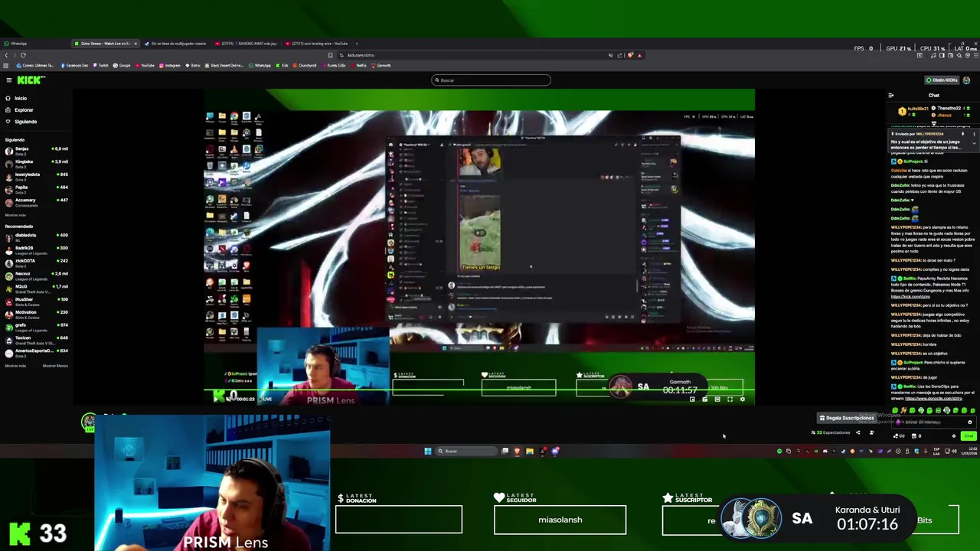Share the stream via share icon

click(x=857, y=433)
